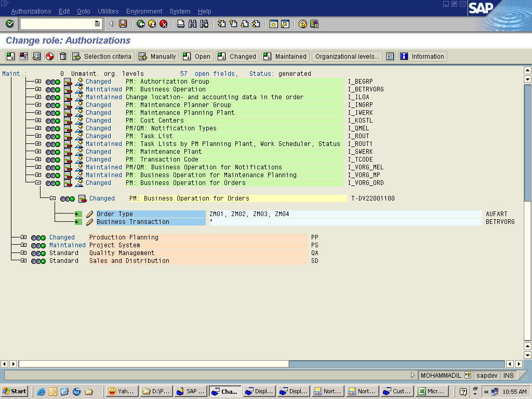Click the Organizational levels button

[348, 57]
